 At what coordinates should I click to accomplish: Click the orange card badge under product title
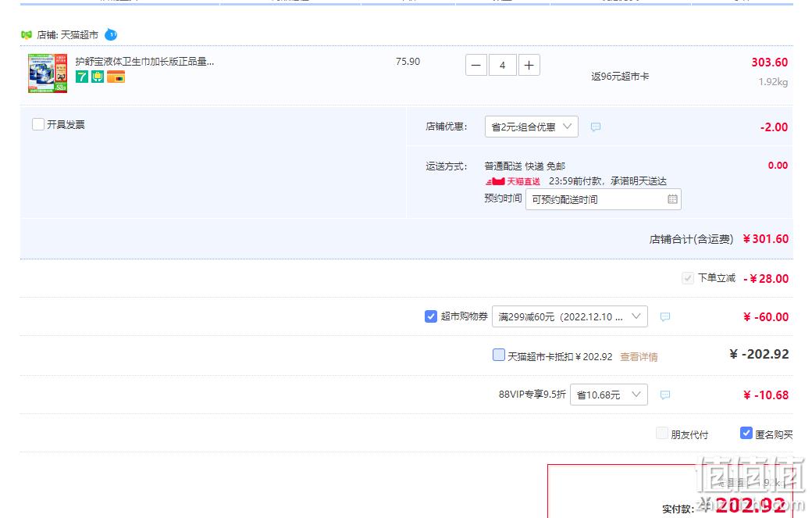[116, 77]
